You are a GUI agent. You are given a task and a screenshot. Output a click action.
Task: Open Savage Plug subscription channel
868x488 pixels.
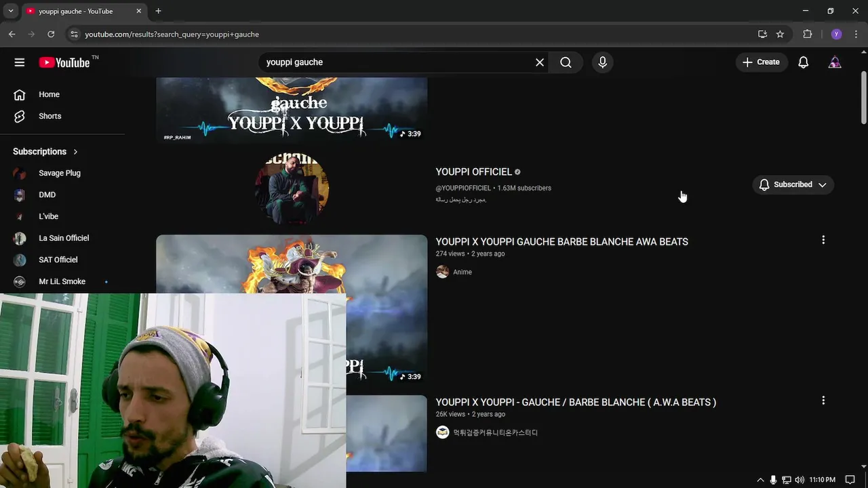point(60,173)
